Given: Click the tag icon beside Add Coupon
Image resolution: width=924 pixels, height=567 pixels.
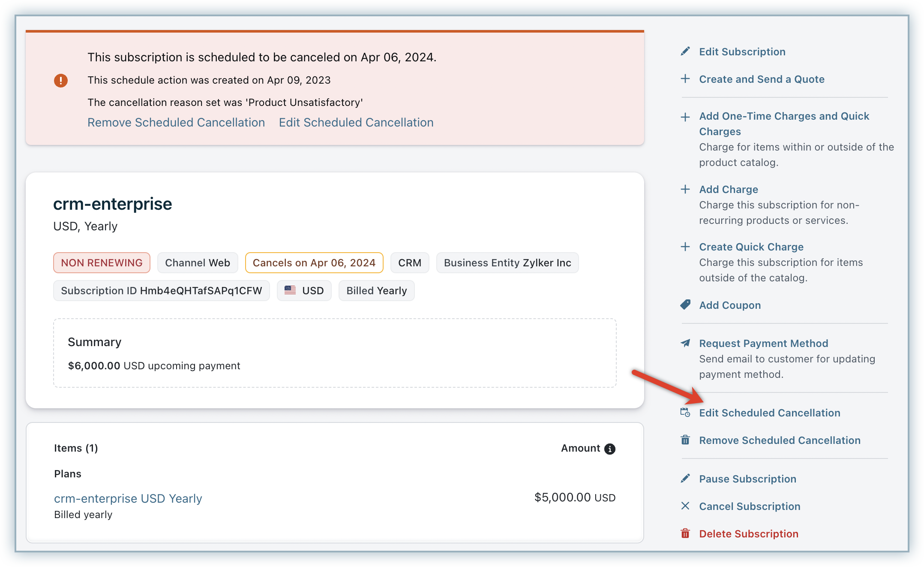Looking at the screenshot, I should pos(685,305).
